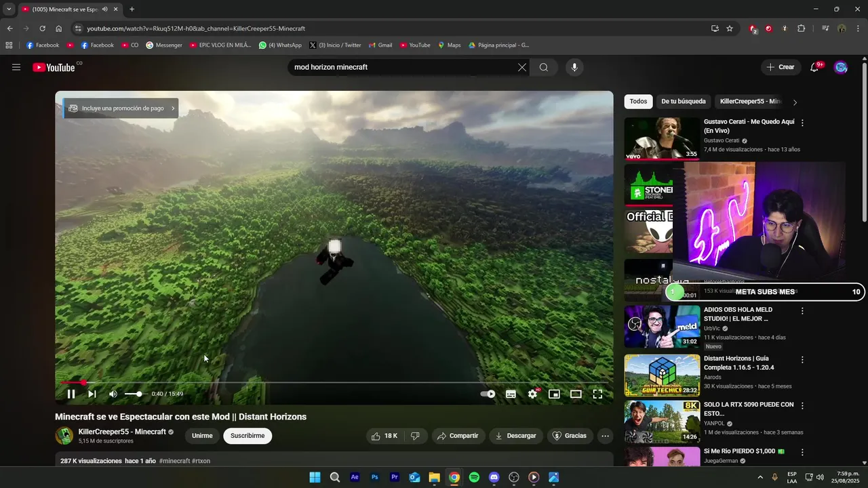This screenshot has width=868, height=488.
Task: Open Spotify from the taskbar
Action: pos(474,477)
